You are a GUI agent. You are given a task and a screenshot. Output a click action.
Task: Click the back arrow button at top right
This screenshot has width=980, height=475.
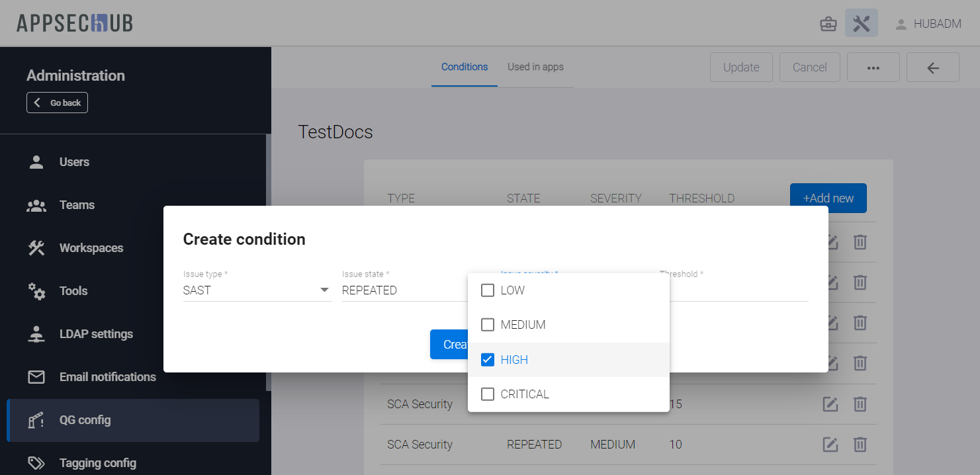pyautogui.click(x=932, y=67)
